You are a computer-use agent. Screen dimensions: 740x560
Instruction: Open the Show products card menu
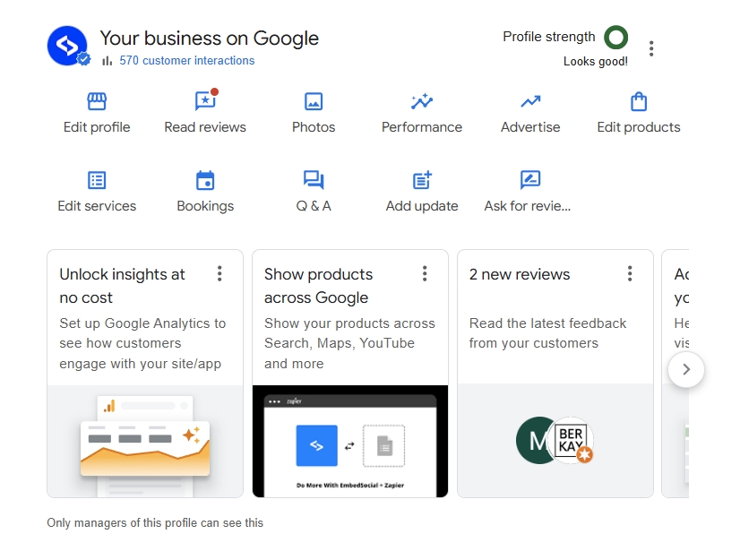425,273
